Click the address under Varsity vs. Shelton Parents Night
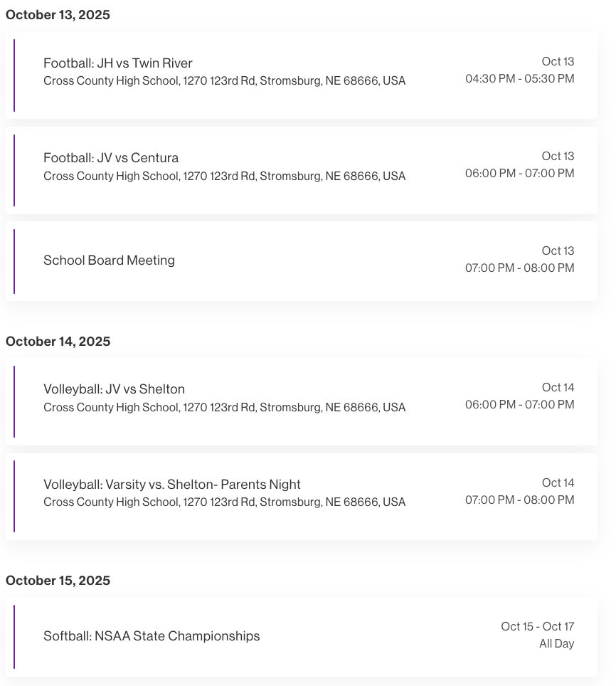The image size is (616, 686). 224,502
